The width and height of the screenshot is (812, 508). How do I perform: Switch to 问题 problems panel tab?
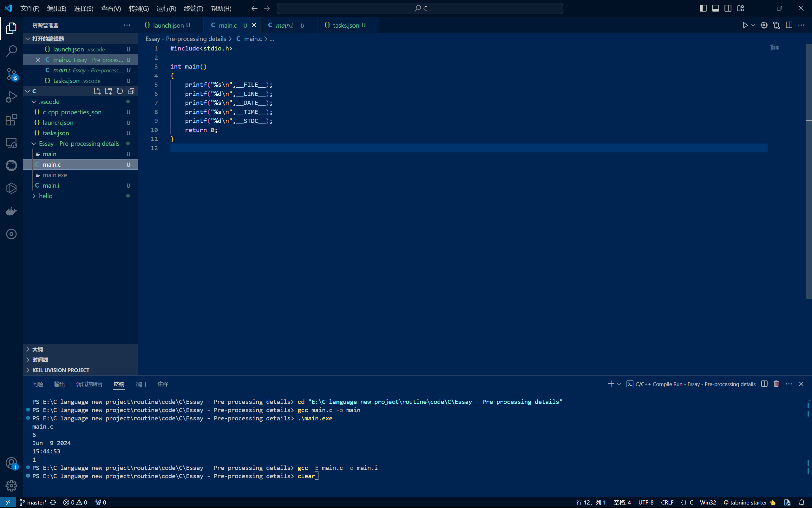pyautogui.click(x=37, y=384)
